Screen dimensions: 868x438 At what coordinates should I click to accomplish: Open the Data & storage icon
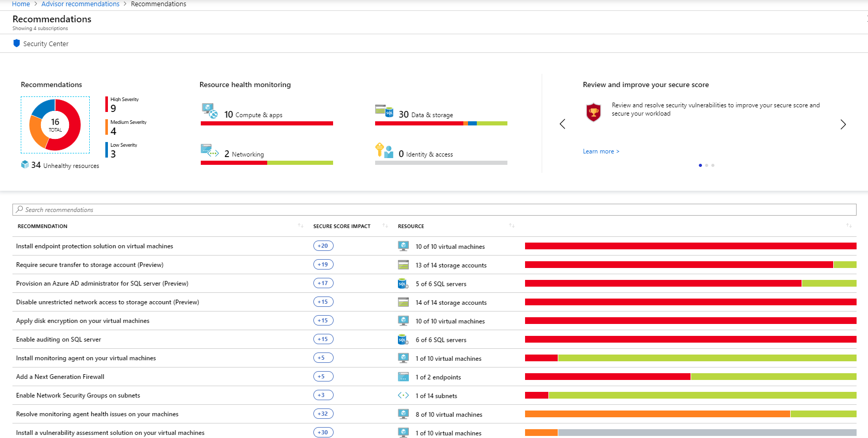[x=384, y=110]
